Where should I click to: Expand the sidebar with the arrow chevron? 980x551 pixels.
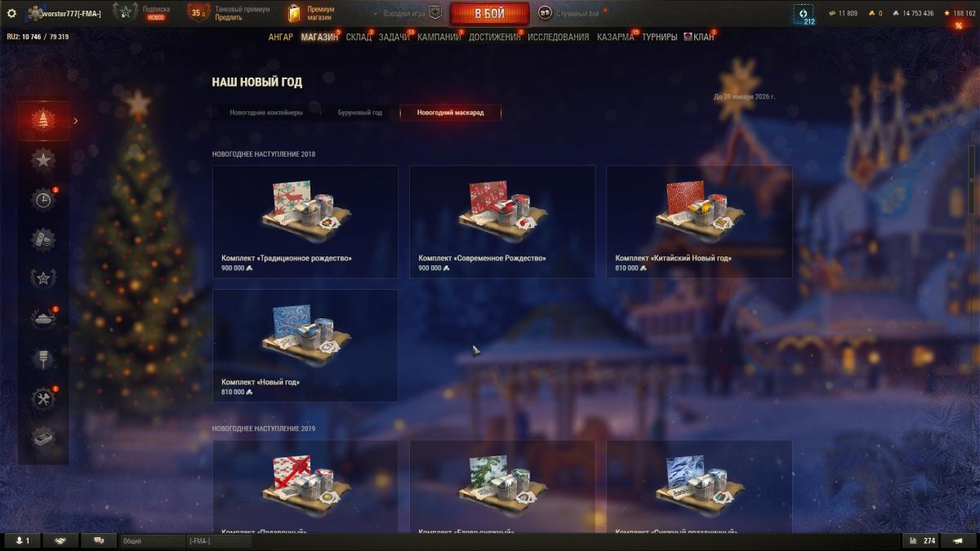76,121
